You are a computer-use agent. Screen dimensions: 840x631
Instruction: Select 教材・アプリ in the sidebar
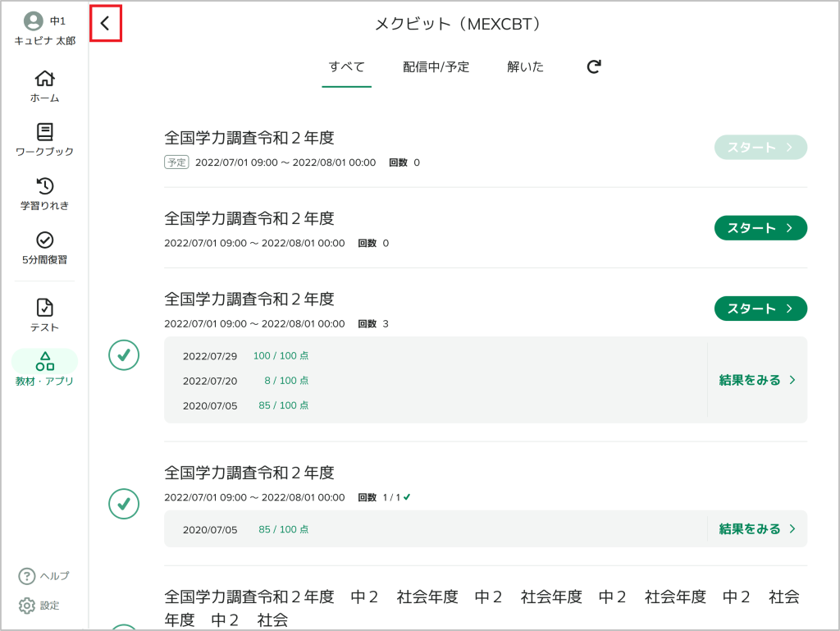click(44, 368)
